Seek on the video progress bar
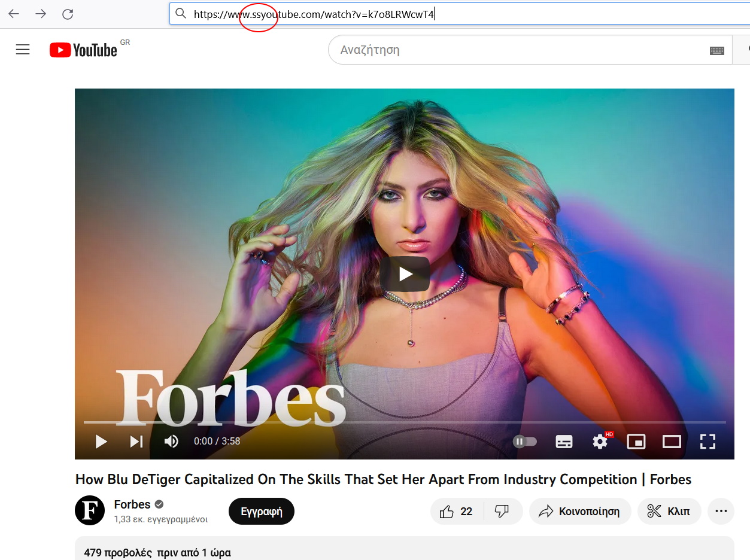Screen dimensions: 750x560 point(405,422)
